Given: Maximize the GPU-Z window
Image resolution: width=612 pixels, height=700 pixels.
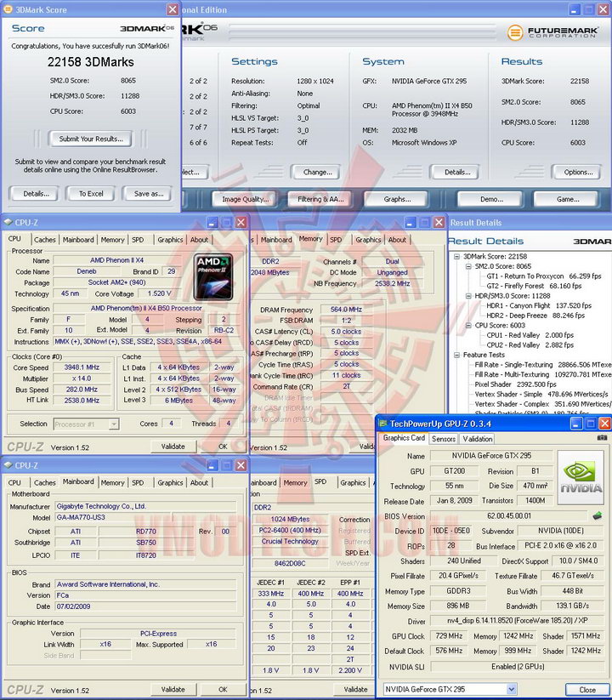Looking at the screenshot, I should click(x=589, y=424).
